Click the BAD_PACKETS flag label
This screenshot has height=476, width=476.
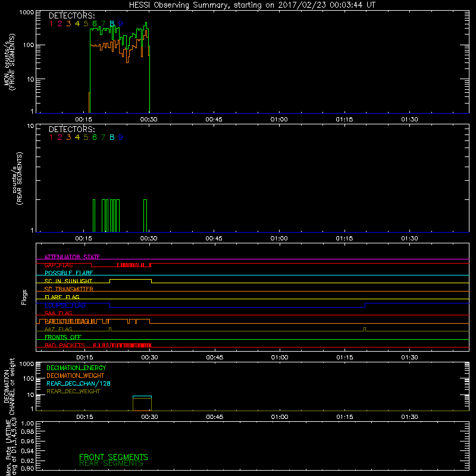click(x=65, y=345)
